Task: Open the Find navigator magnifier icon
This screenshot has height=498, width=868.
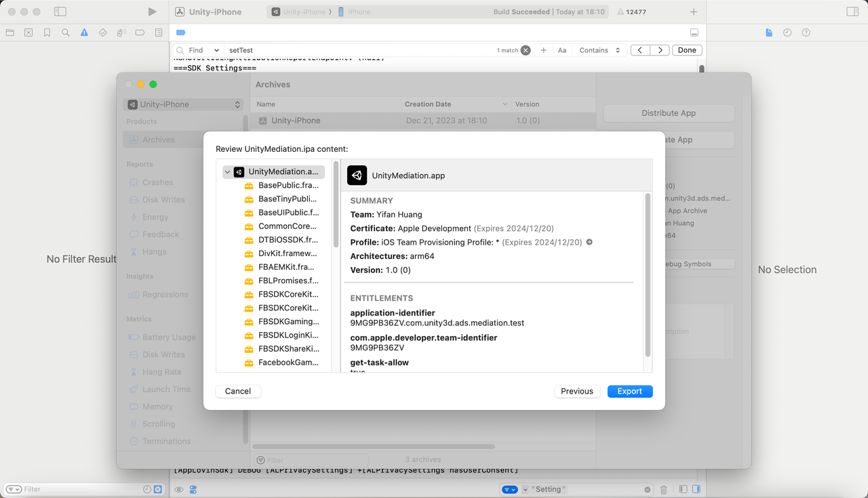Action: point(66,33)
